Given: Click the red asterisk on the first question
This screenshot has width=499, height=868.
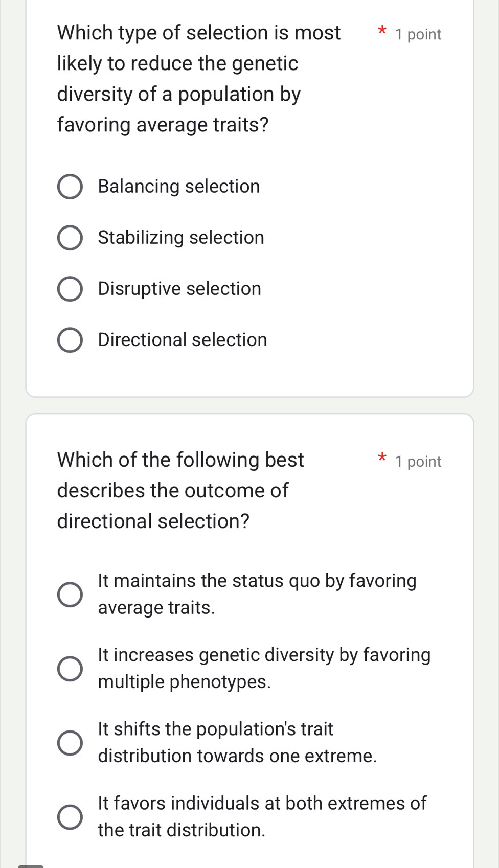Looking at the screenshot, I should point(382,32).
